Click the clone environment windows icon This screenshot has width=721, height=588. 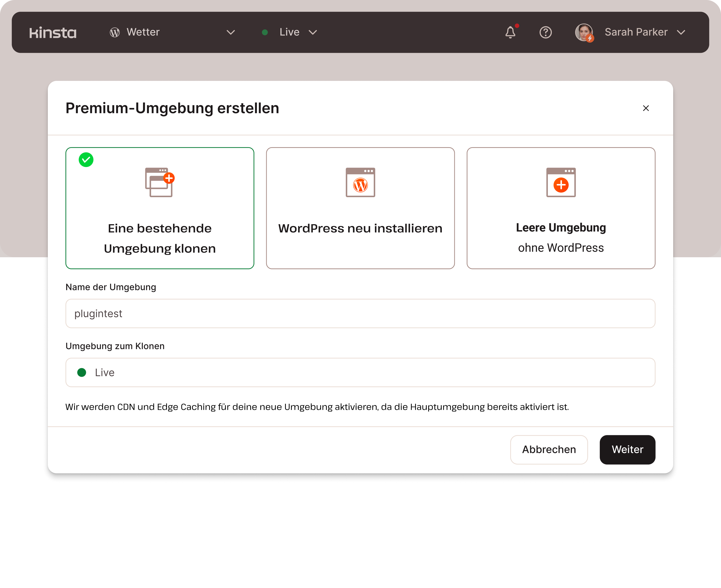tap(159, 182)
